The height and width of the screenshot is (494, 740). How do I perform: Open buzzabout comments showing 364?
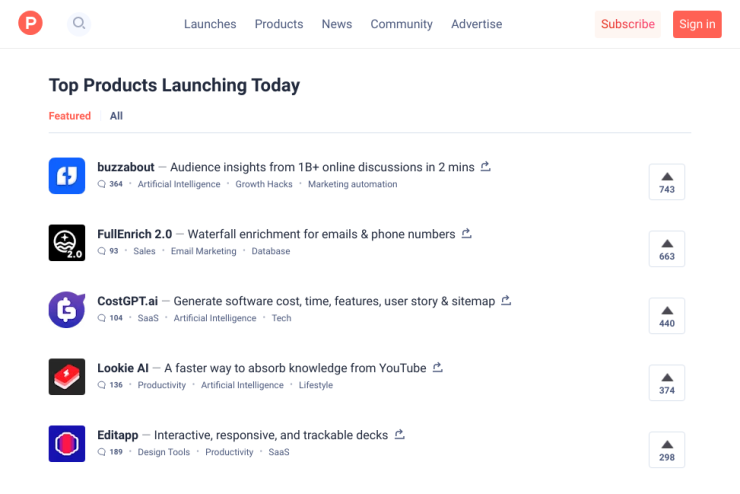(110, 184)
